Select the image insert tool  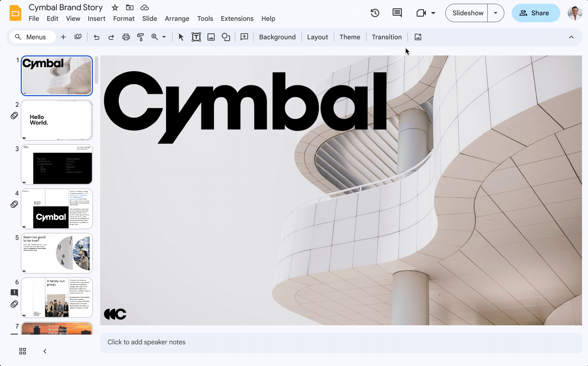tap(211, 37)
